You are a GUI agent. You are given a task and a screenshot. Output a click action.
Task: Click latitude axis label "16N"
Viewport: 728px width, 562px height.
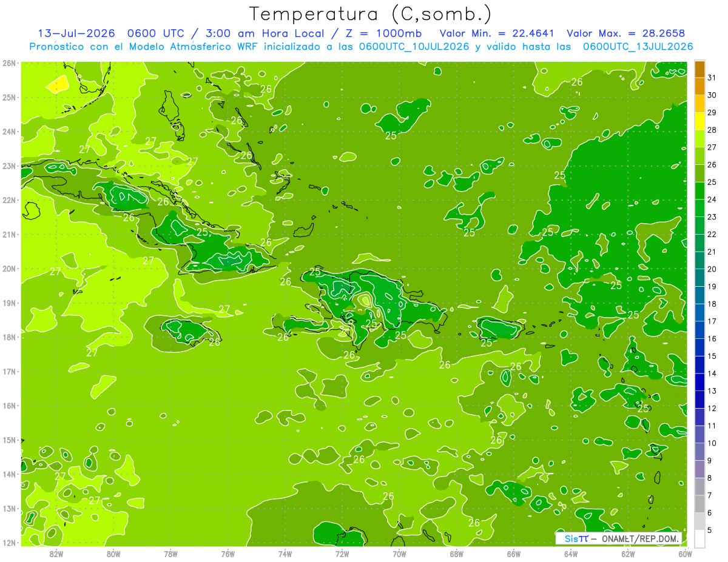[x=9, y=406]
